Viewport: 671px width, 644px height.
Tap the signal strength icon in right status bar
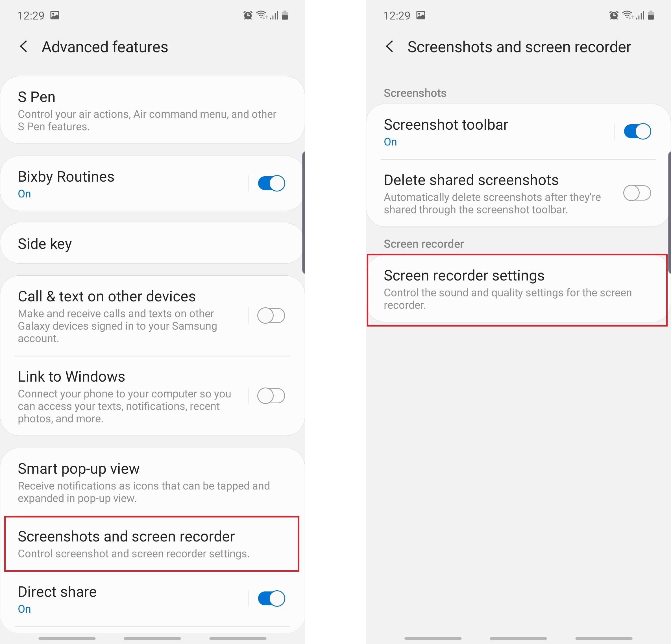[x=640, y=16]
